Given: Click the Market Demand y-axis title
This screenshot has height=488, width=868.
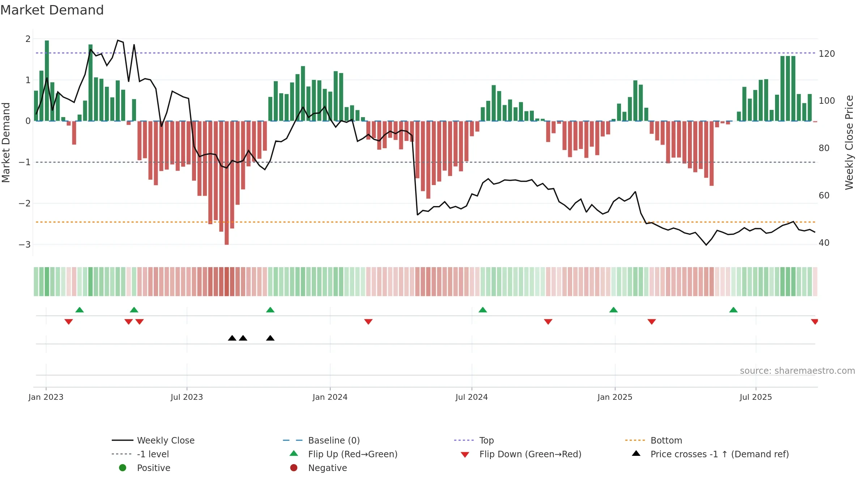Looking at the screenshot, I should tap(6, 142).
